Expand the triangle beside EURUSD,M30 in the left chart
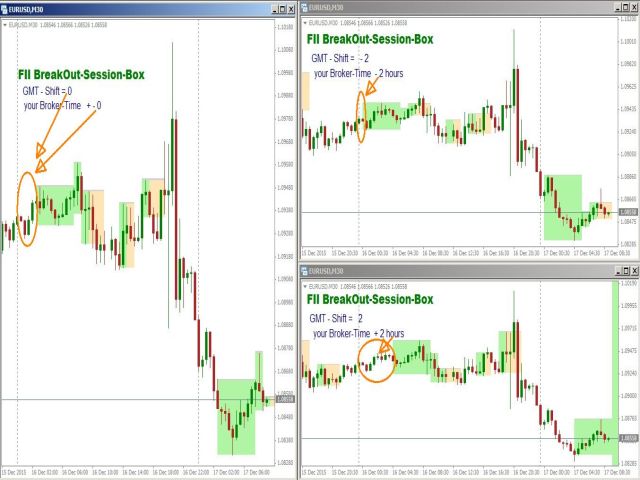The height and width of the screenshot is (480, 640). 5,25
